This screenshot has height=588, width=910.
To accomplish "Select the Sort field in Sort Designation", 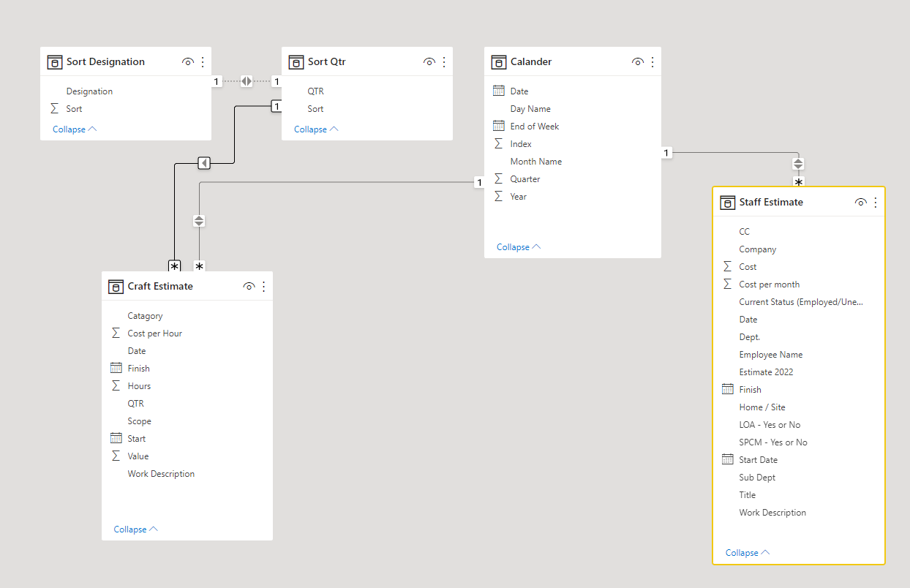I will (74, 109).
